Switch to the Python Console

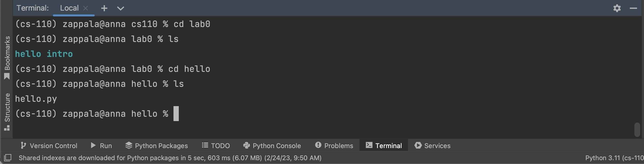point(272,146)
